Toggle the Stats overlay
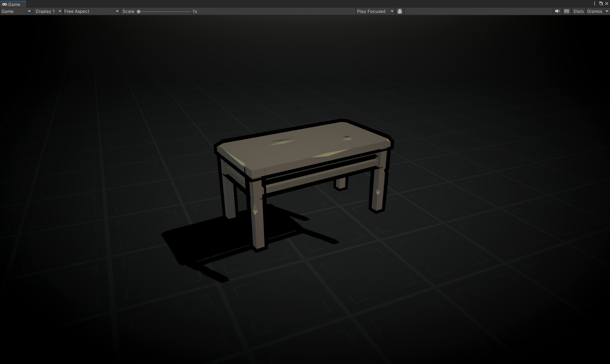This screenshot has height=364, width=610. [x=578, y=11]
